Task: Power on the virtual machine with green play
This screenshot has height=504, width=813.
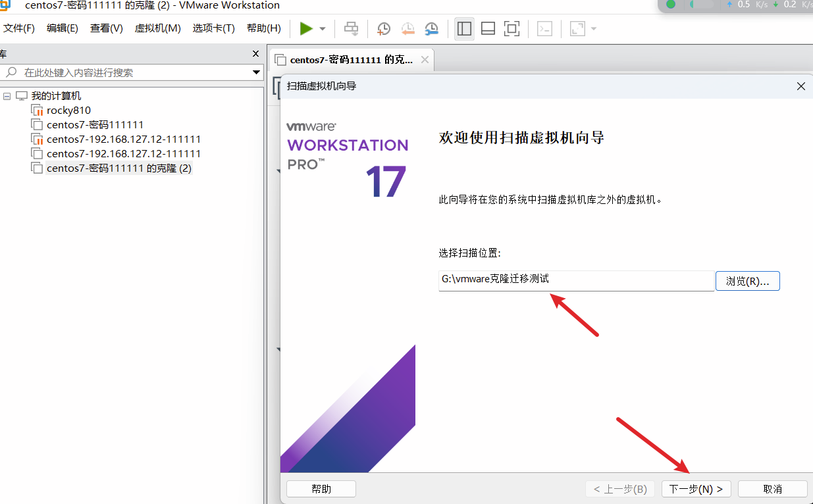Action: coord(306,28)
